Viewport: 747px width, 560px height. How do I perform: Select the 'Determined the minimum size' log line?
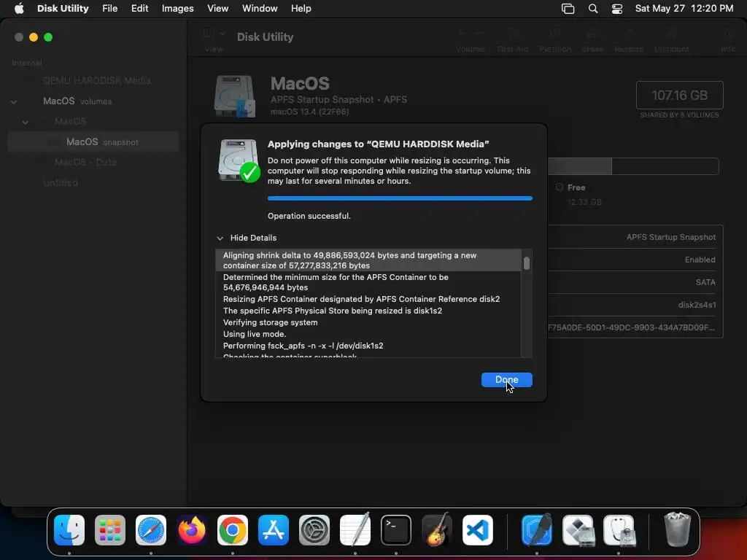368,282
